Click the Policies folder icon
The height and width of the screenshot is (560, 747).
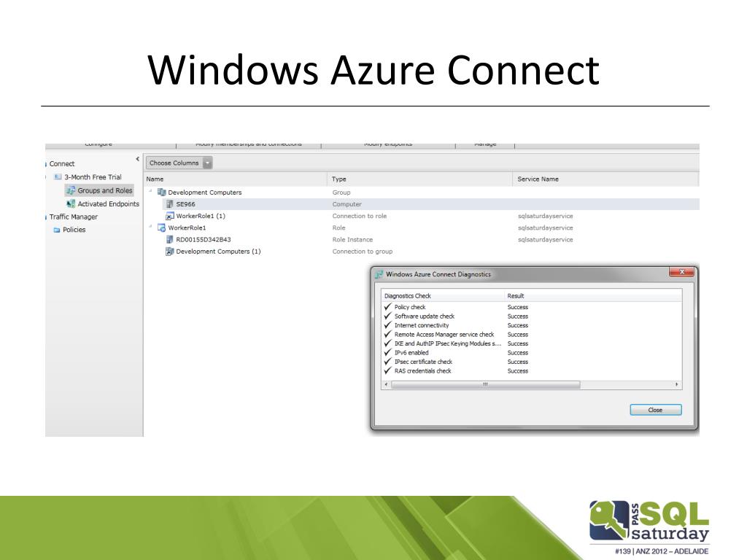pyautogui.click(x=57, y=230)
